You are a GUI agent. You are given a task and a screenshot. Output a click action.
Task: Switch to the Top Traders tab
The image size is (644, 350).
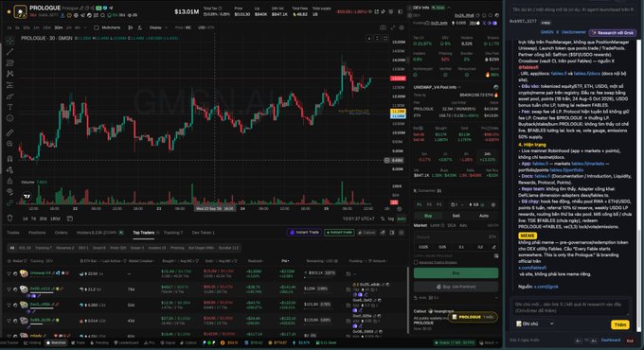click(143, 233)
